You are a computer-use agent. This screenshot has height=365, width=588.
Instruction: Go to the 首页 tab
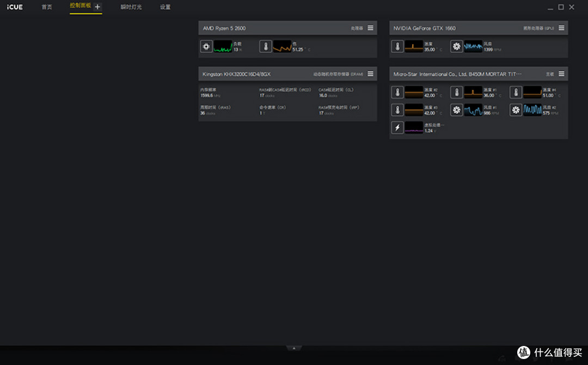coord(47,7)
